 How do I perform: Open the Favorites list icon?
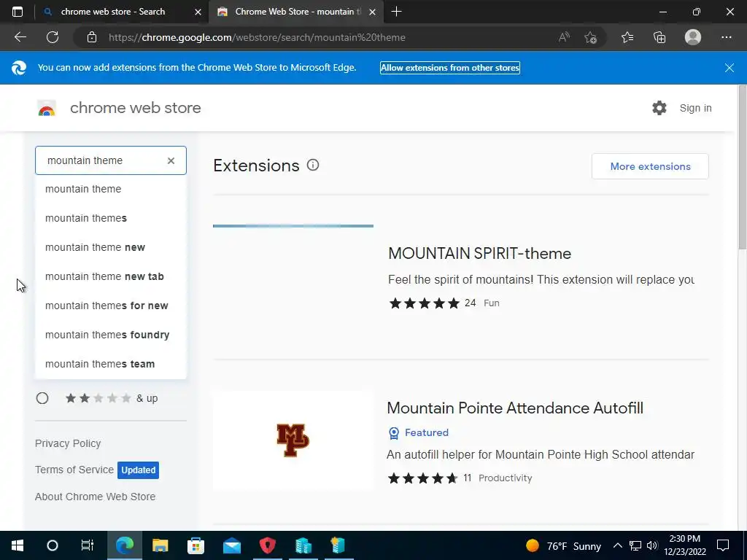[627, 37]
